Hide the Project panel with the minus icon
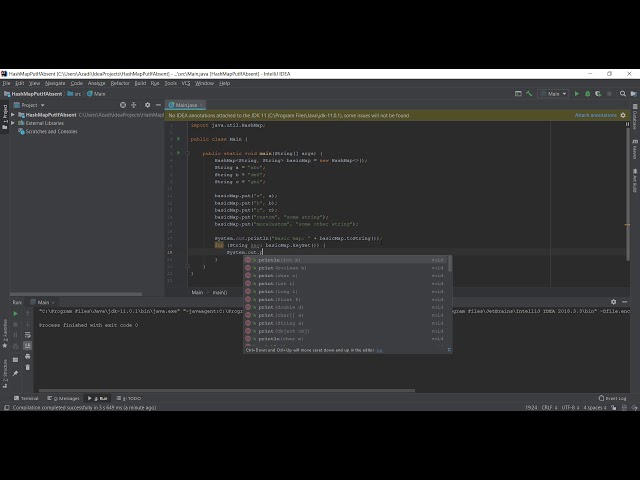Viewport: 640px width, 480px height. [x=158, y=105]
